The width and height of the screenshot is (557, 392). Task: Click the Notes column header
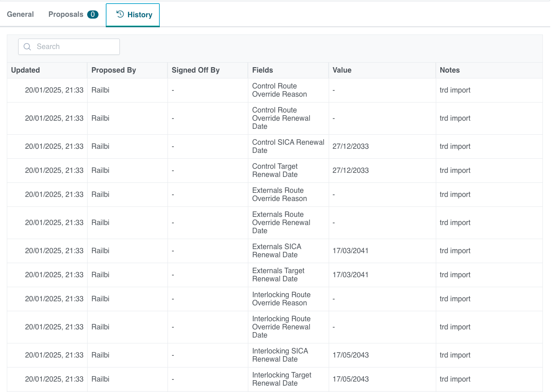[x=449, y=70]
